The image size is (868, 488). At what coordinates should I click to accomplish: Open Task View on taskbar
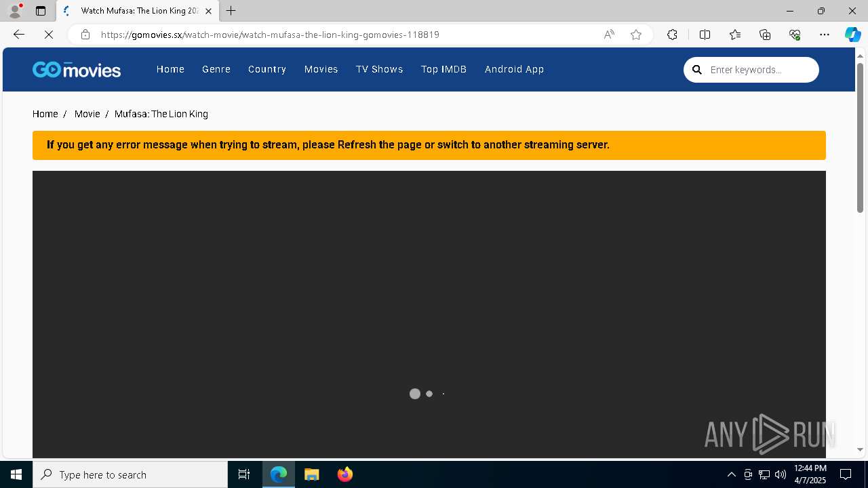pyautogui.click(x=244, y=474)
